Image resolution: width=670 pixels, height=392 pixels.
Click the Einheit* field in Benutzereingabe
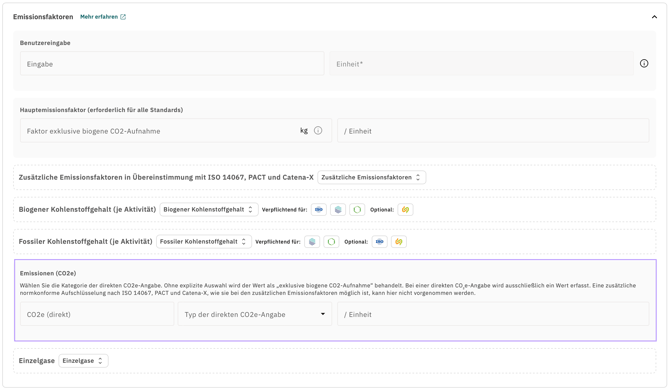(482, 64)
